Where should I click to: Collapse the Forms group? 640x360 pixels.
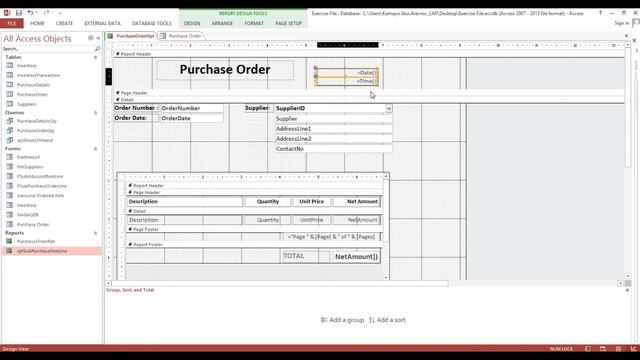[96, 149]
